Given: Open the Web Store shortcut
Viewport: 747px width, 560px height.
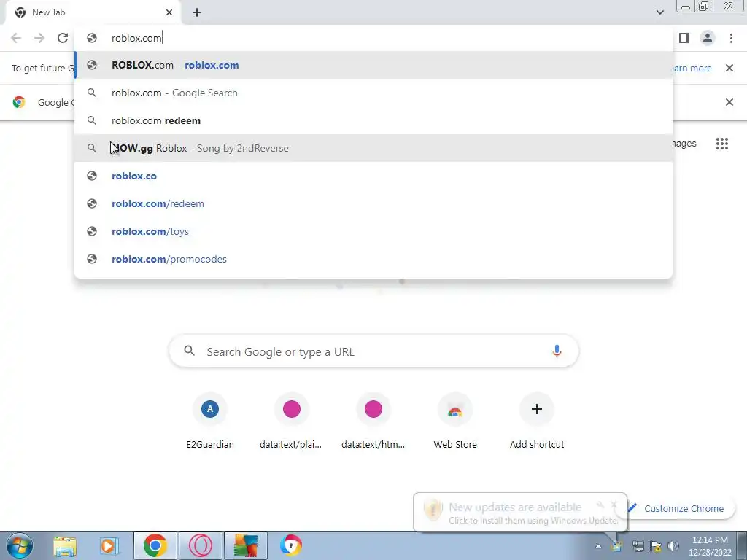Looking at the screenshot, I should click(x=455, y=421).
